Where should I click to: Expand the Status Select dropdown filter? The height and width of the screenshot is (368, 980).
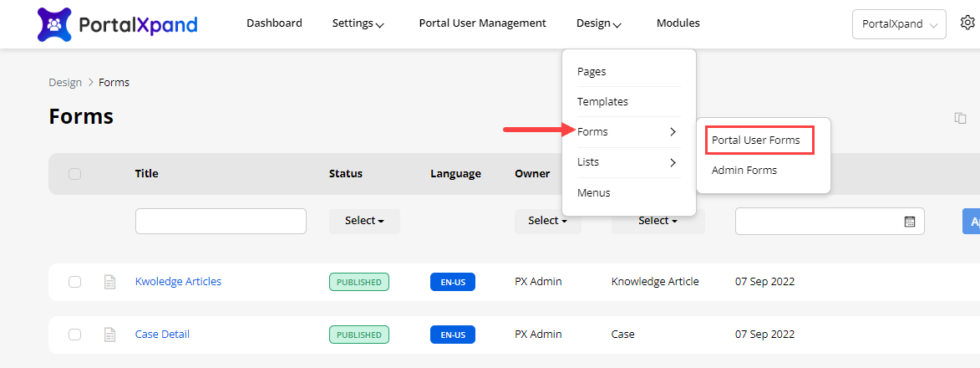click(364, 221)
